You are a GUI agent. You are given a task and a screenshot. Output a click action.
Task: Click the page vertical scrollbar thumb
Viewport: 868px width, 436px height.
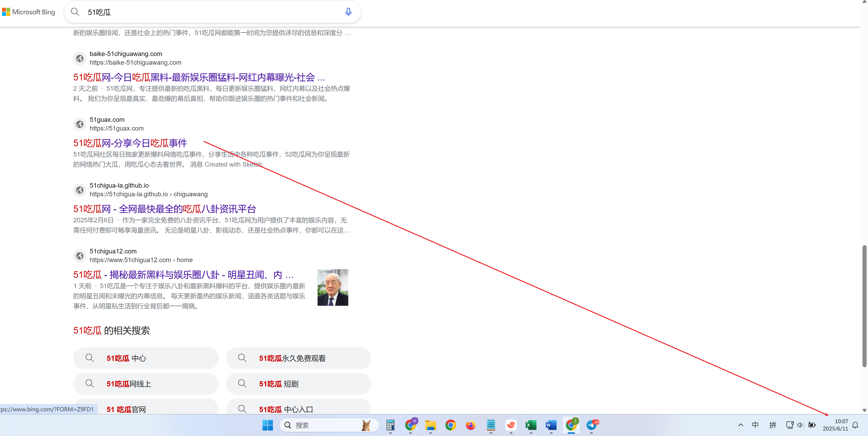coord(864,306)
